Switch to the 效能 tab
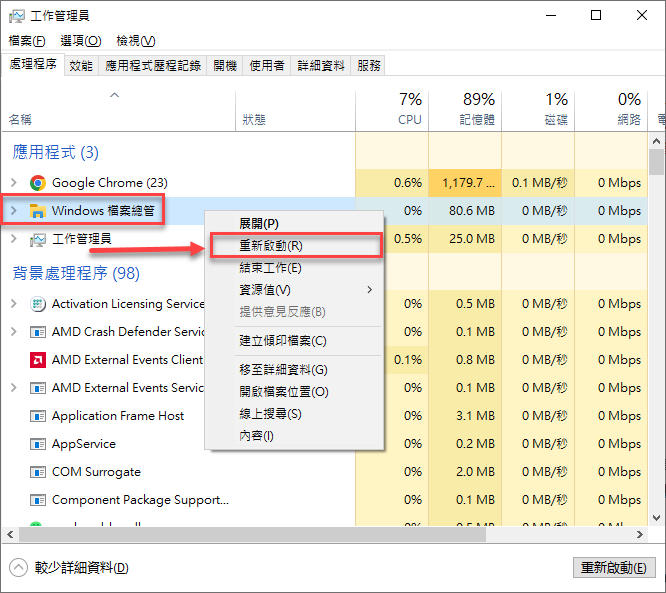The width and height of the screenshot is (666, 593). click(x=81, y=65)
